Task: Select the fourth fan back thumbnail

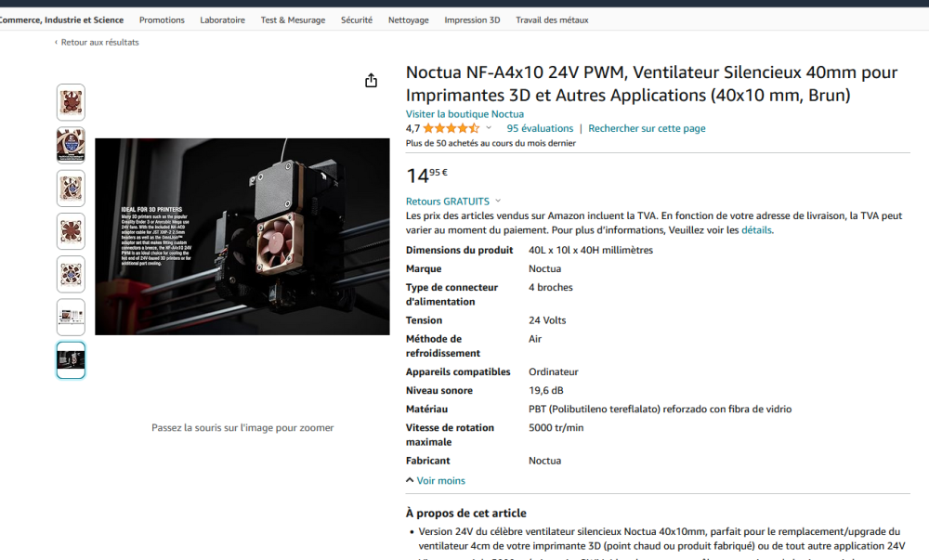Action: pos(72,231)
